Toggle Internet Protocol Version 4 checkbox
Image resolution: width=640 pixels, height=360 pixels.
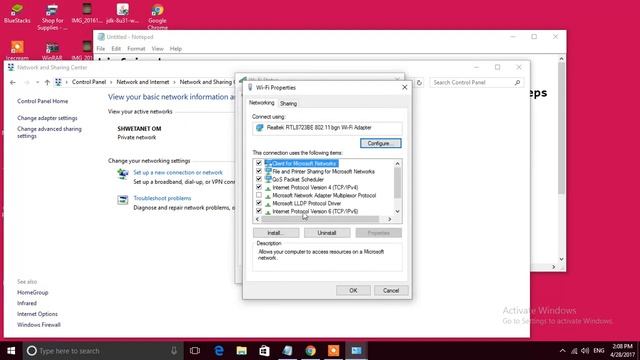tap(259, 187)
